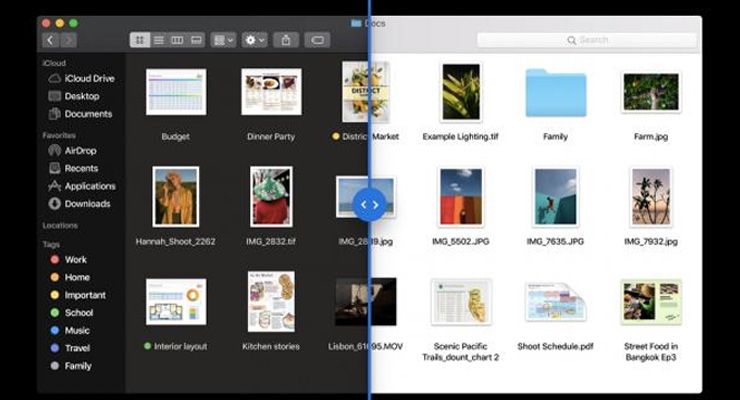Click the Share toolbar icon
The image size is (740, 400).
point(286,40)
